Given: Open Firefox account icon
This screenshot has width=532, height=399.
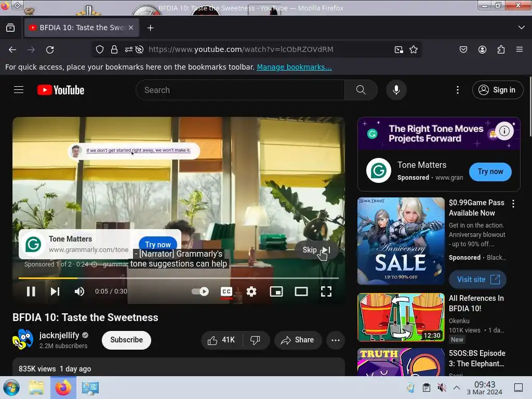Looking at the screenshot, I should (x=482, y=50).
